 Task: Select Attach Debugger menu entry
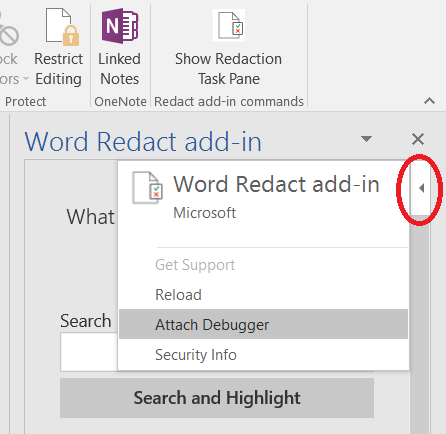tap(263, 324)
